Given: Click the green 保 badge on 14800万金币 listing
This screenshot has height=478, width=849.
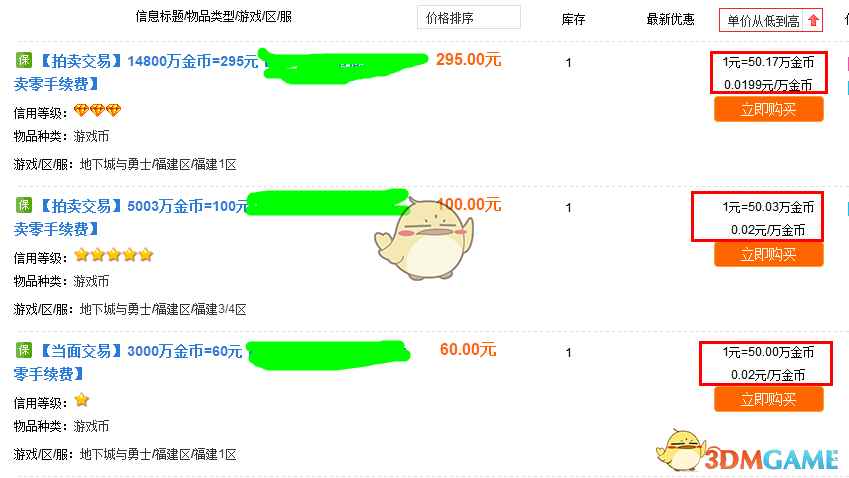Looking at the screenshot, I should [24, 60].
